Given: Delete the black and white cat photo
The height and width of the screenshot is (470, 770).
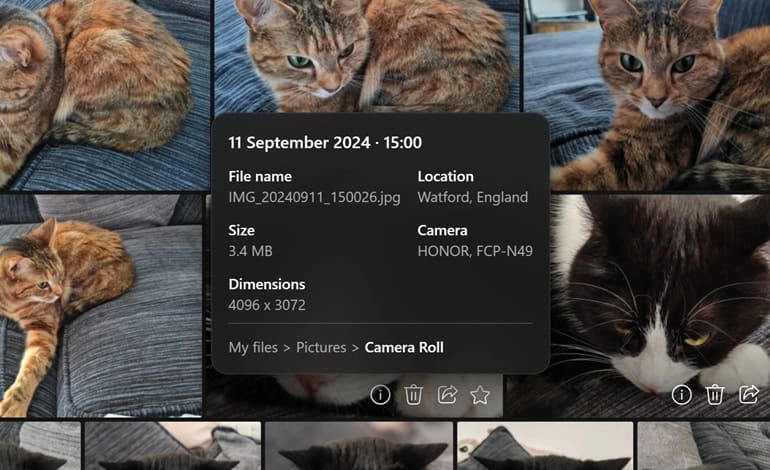Looking at the screenshot, I should pos(715,395).
